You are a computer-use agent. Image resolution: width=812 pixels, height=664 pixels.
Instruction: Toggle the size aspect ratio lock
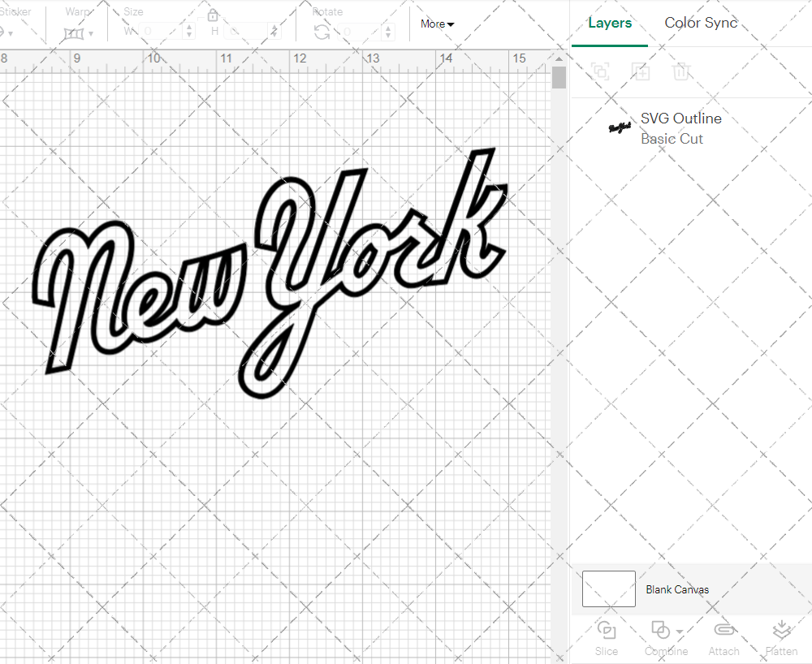213,15
